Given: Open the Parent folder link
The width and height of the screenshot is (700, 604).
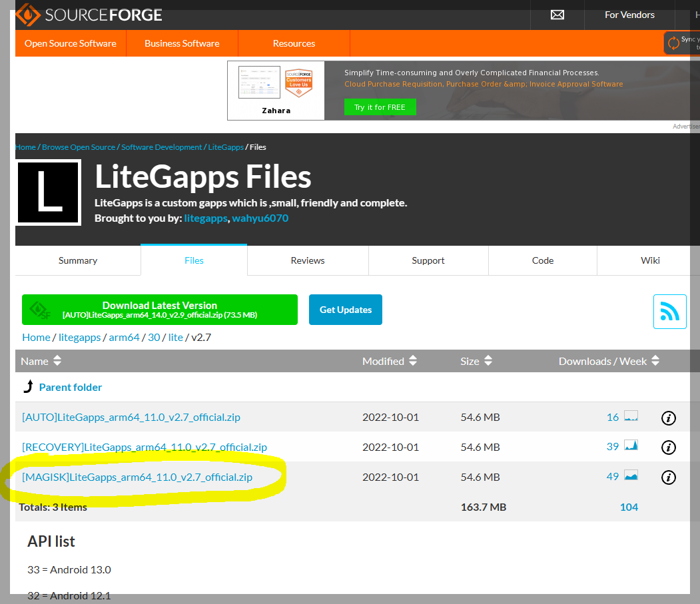Looking at the screenshot, I should [71, 387].
